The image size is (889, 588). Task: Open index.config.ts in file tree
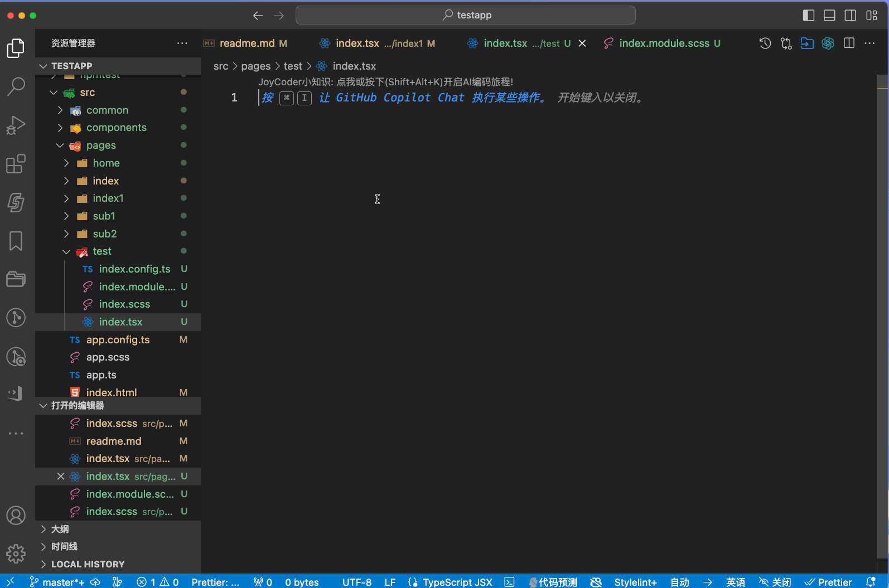(118, 269)
